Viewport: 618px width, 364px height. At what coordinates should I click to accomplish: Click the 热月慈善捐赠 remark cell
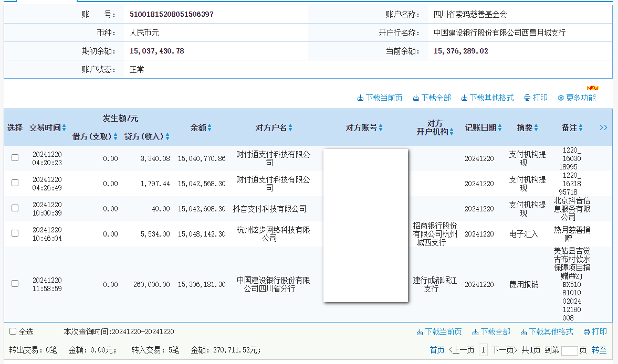[572, 234]
